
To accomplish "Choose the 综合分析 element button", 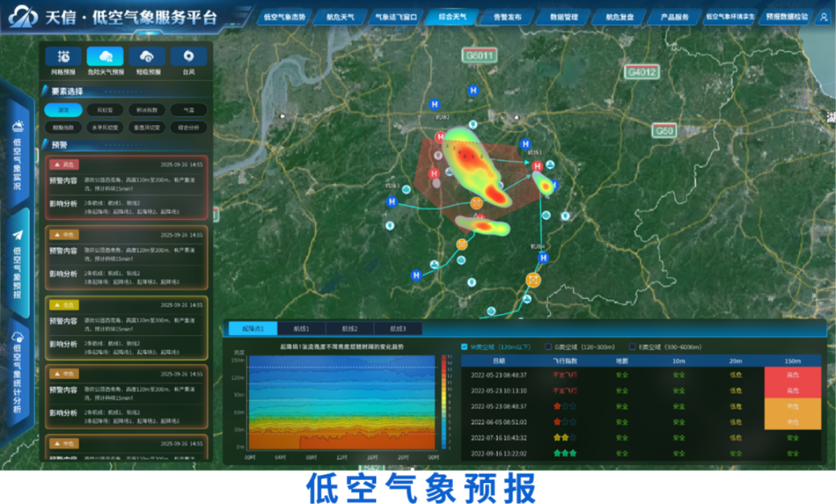I will click(x=188, y=127).
